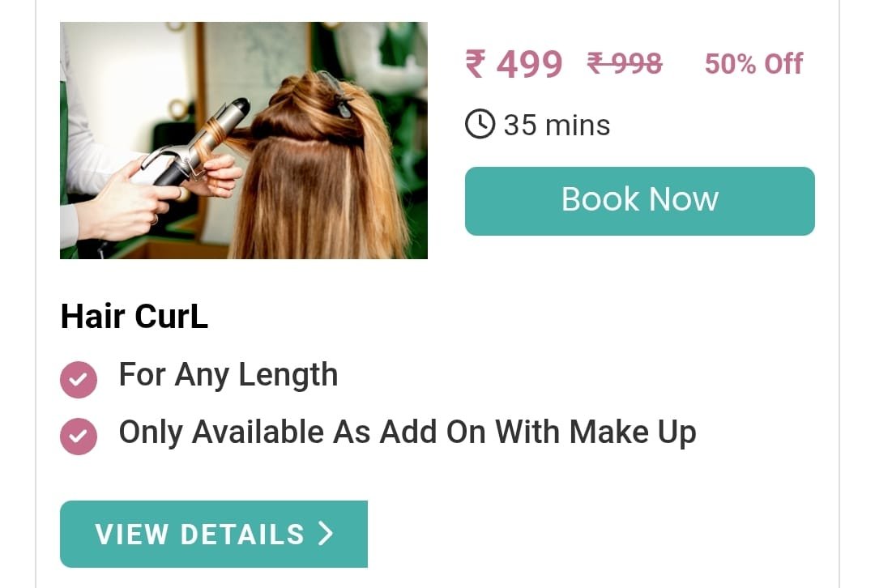Click the pink checkmark beside Only Available As Add On

78,437
